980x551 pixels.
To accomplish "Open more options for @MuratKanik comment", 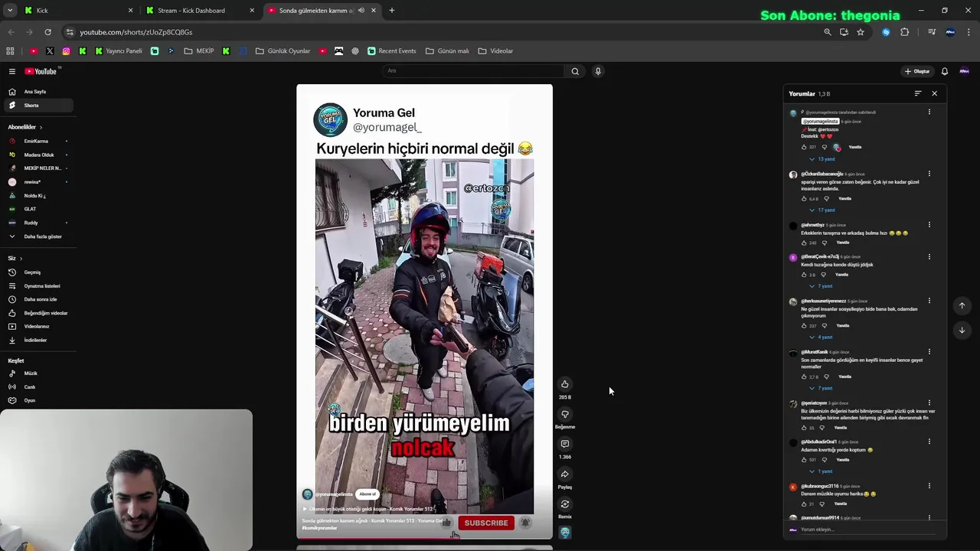I will point(929,352).
